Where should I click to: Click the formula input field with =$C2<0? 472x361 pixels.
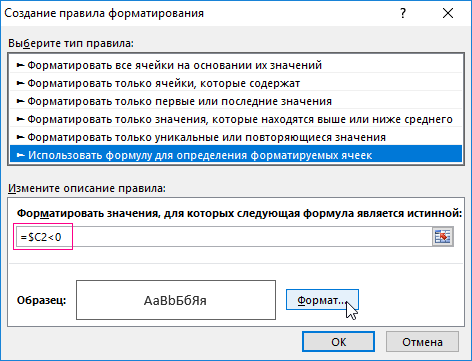(x=224, y=237)
